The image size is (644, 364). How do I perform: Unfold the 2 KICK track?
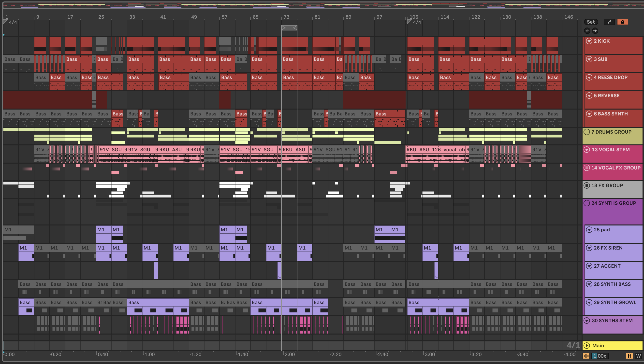(x=589, y=41)
